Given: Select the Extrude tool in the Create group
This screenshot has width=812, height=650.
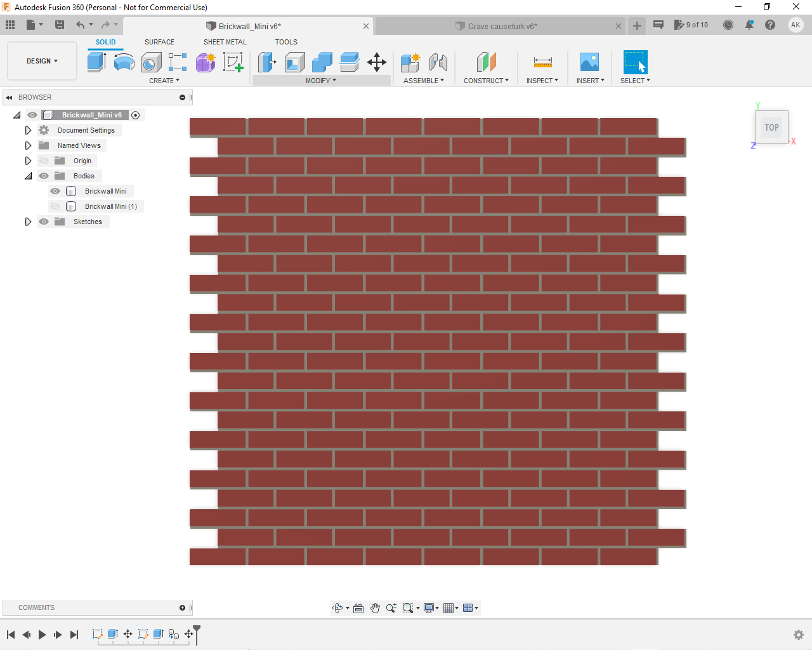Looking at the screenshot, I should [96, 62].
